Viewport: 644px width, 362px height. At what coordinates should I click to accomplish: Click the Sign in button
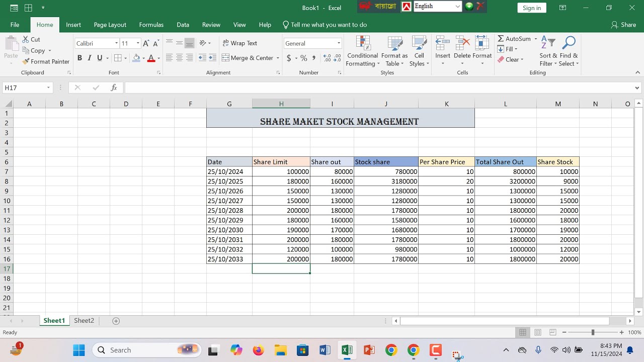point(532,8)
